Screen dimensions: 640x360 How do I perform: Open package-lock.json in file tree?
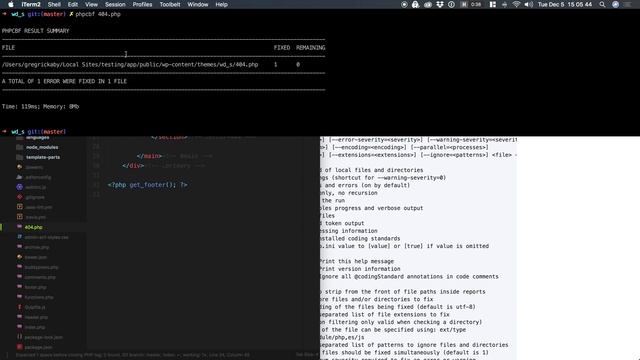[x=44, y=337]
